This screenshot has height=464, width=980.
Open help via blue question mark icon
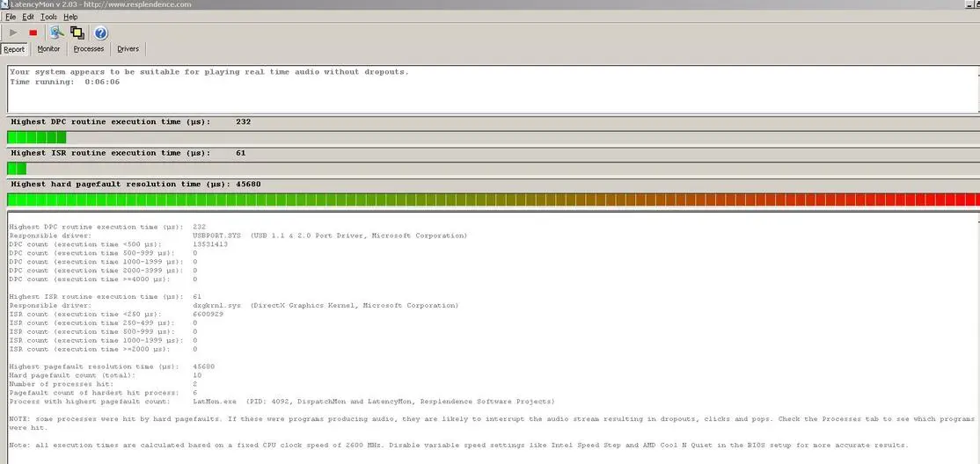click(101, 33)
